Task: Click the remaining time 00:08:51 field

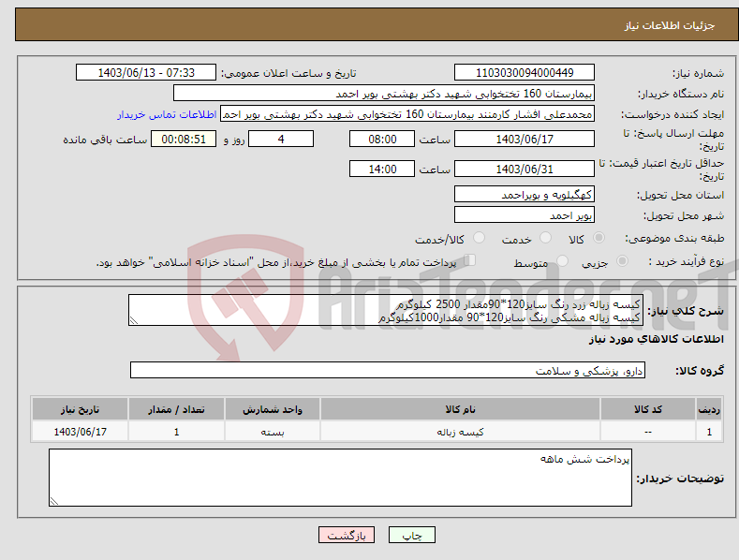Action: [184, 139]
